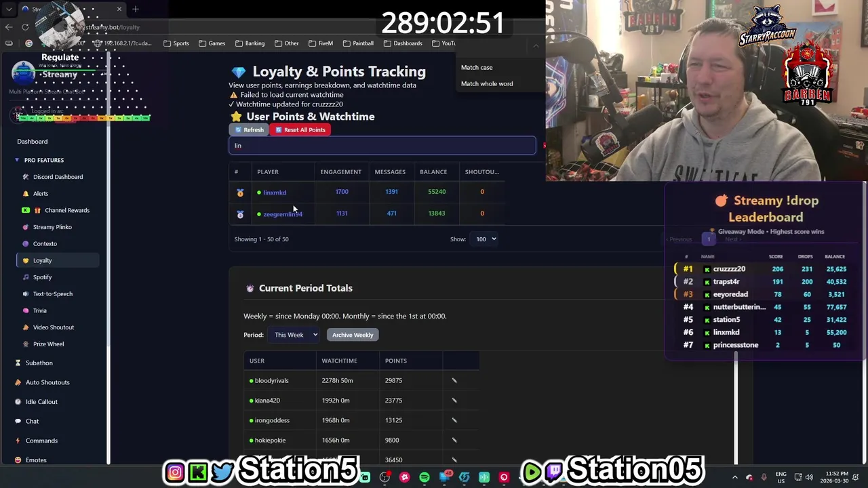Open the taskbar volume control
The width and height of the screenshot is (868, 488).
pos(809,477)
